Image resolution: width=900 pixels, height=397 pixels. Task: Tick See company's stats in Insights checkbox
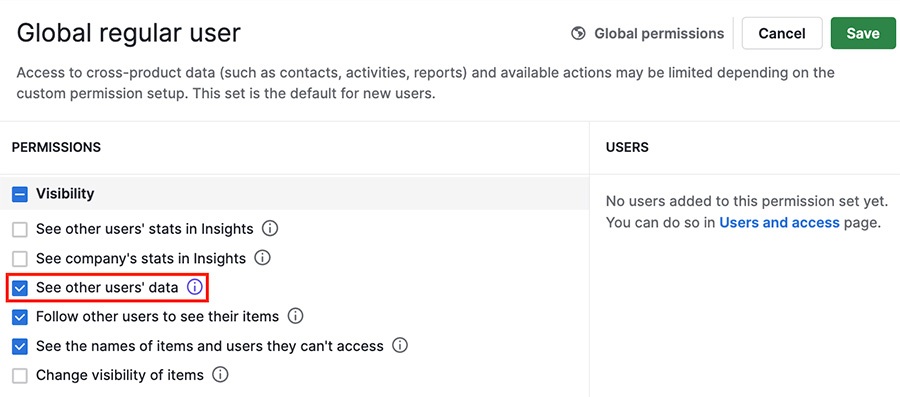20,259
